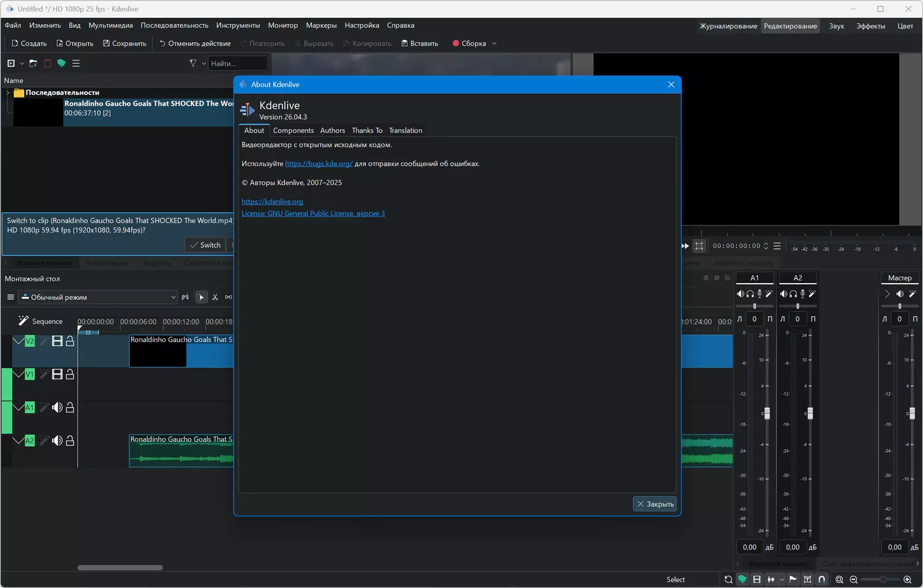The image size is (923, 588).
Task: Select the razor cut tool in timeline toolbar
Action: click(x=215, y=297)
